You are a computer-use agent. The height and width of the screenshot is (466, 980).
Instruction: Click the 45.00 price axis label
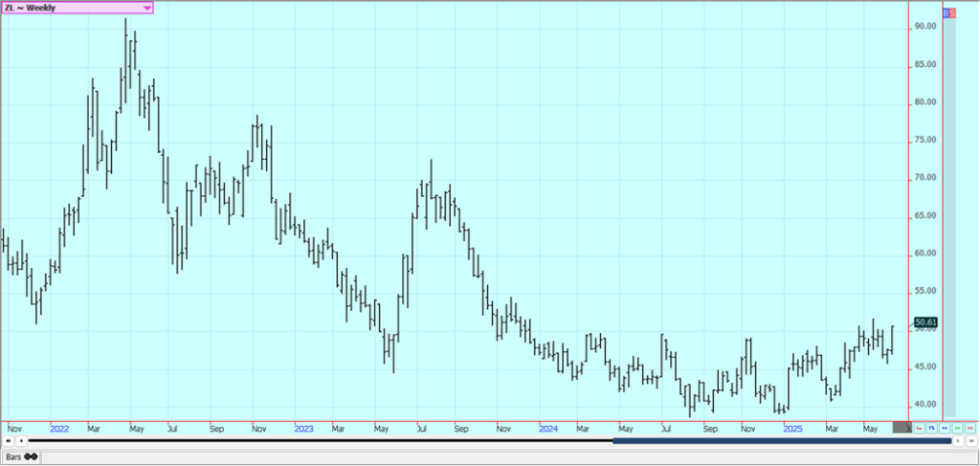tap(925, 366)
